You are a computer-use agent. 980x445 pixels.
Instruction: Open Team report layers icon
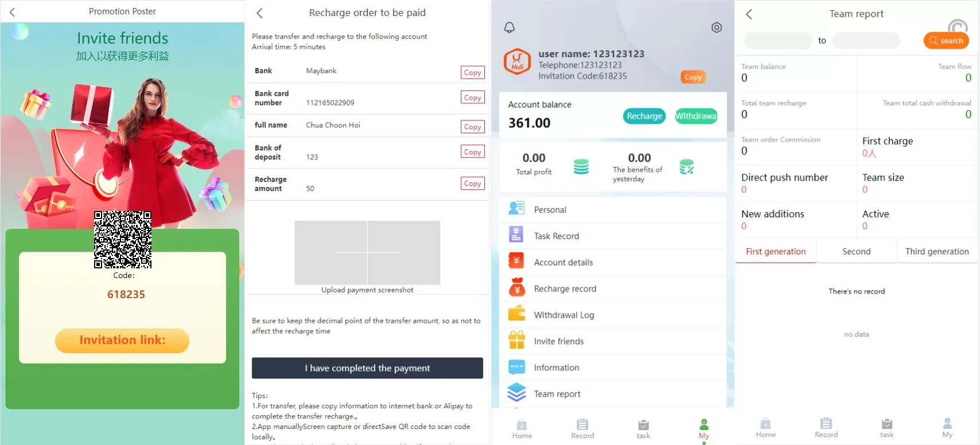[516, 393]
